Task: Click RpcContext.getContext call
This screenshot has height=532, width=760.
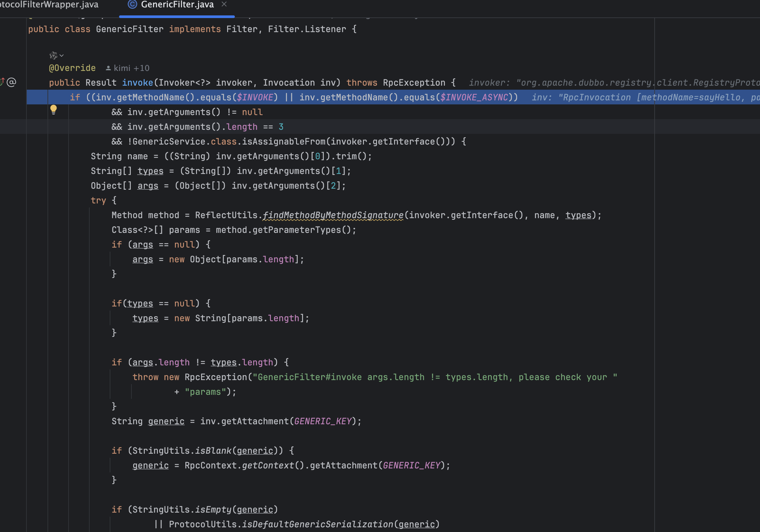Action: pos(245,465)
